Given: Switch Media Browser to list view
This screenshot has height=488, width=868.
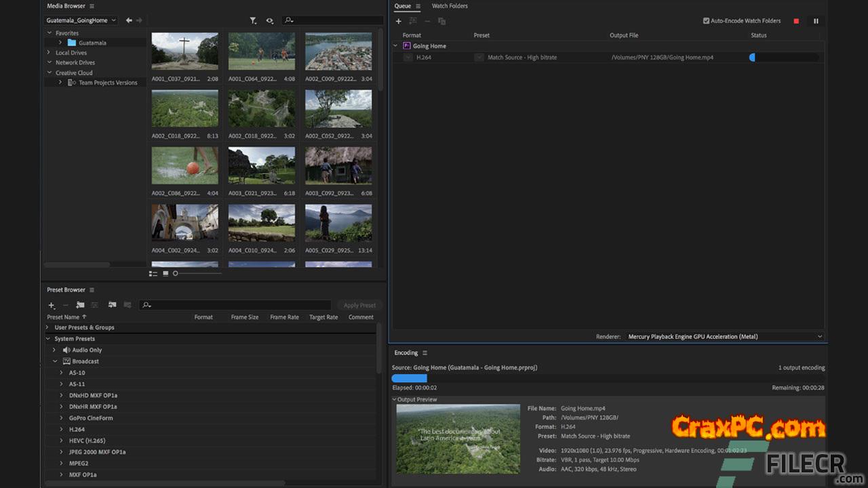Looking at the screenshot, I should [153, 273].
